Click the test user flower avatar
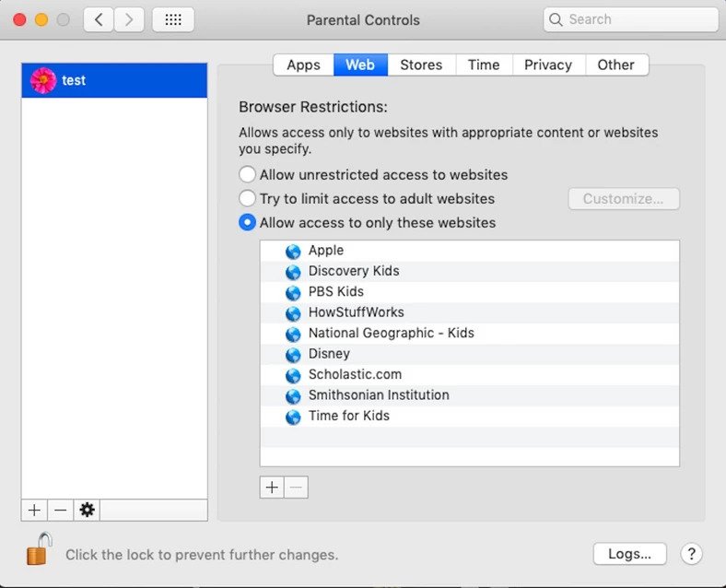 (x=43, y=80)
